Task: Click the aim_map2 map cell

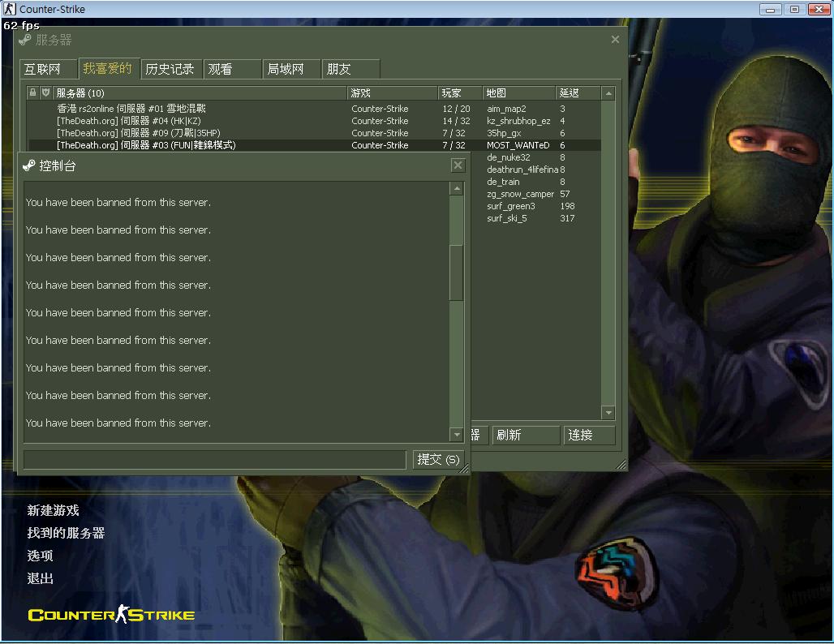Action: 506,109
